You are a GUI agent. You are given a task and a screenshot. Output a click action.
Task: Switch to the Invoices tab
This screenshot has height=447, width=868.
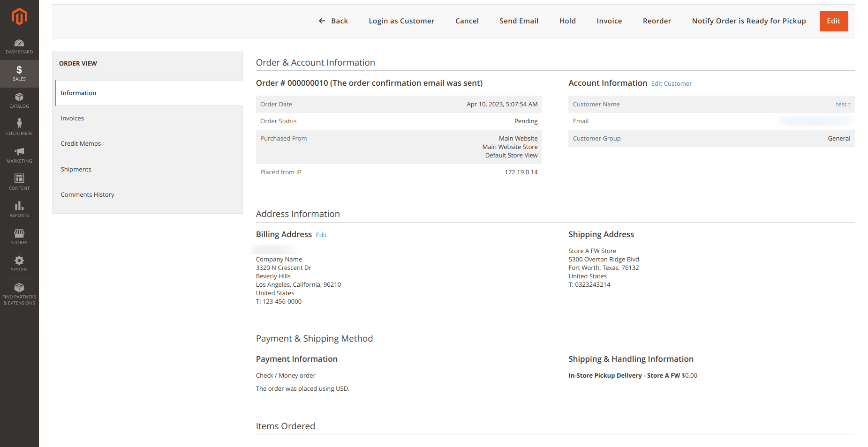pyautogui.click(x=72, y=119)
